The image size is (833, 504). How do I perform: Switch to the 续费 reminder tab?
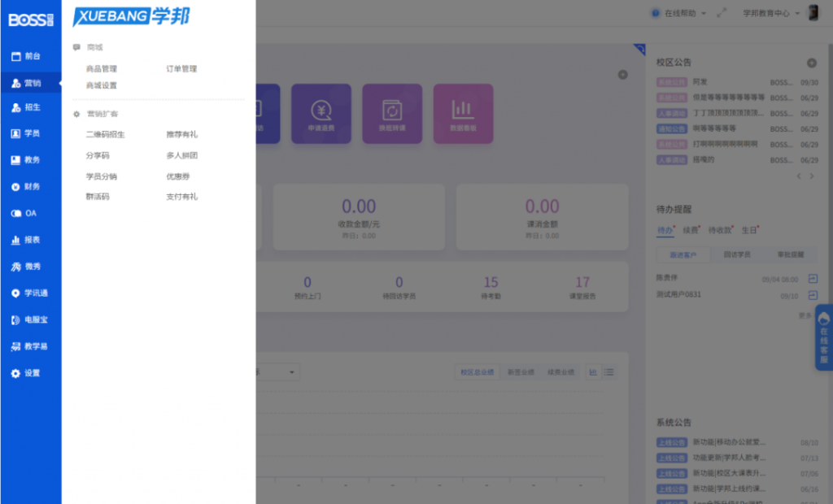click(691, 231)
